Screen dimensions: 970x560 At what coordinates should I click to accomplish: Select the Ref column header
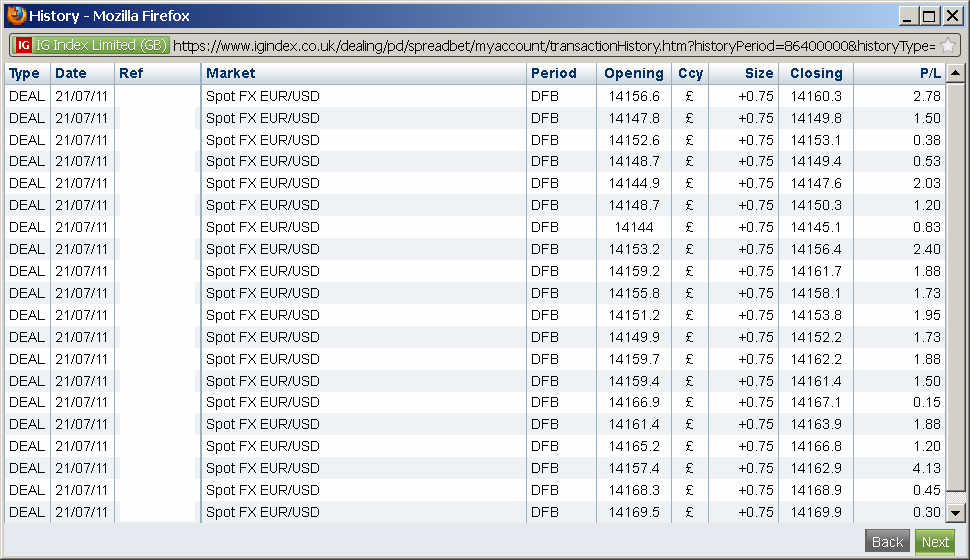131,73
